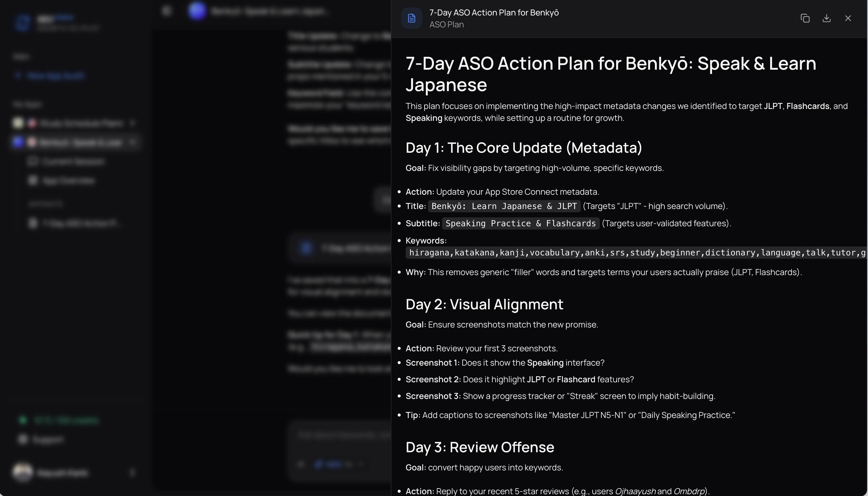Open the 7-Day ASO artifact card in chat
This screenshot has height=496, width=868.
341,249
